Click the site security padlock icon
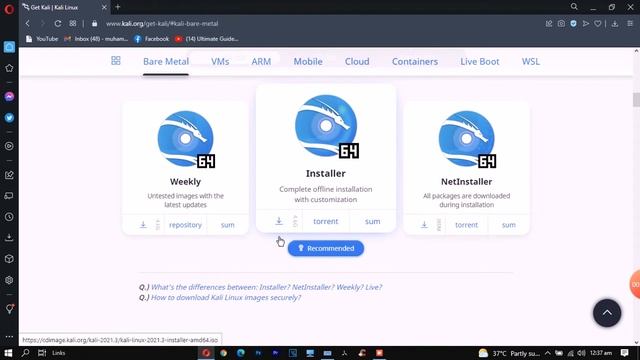Image resolution: width=640 pixels, height=360 pixels. 94,24
